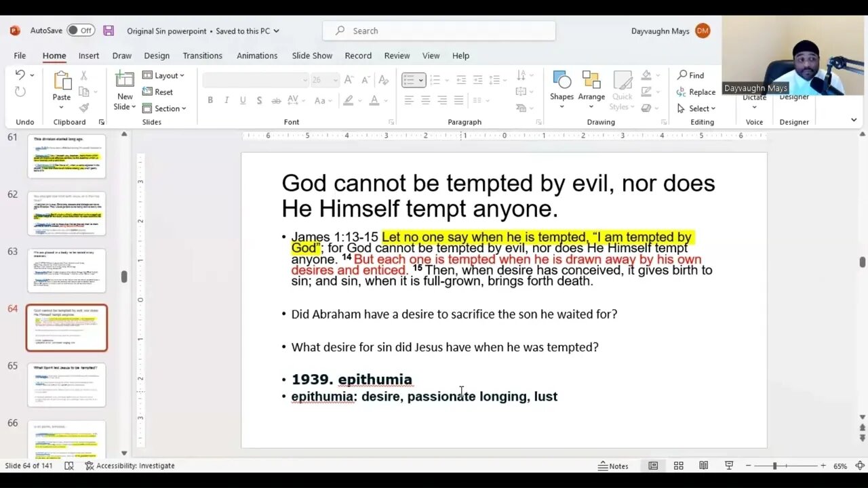This screenshot has width=868, height=488.
Task: Open the Layout dropdown
Action: click(x=164, y=75)
